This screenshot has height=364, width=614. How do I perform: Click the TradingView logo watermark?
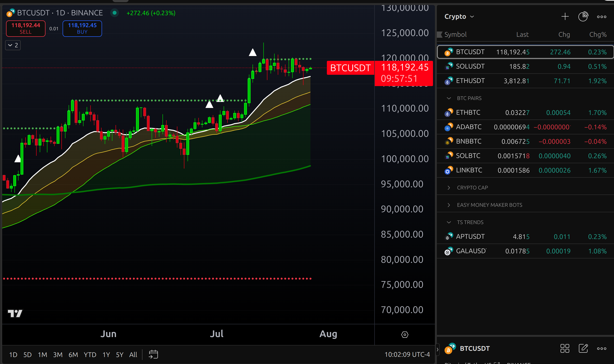(x=16, y=313)
